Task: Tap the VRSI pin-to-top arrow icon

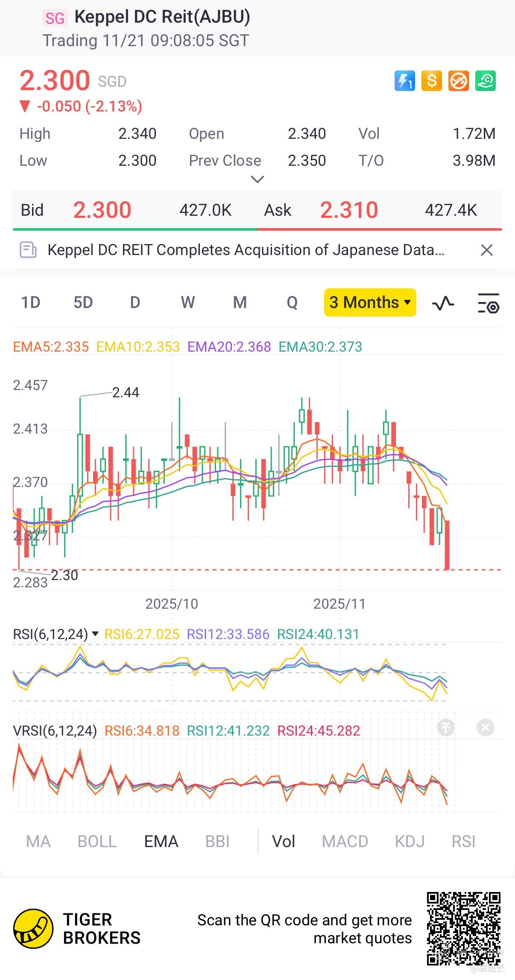Action: tap(446, 727)
